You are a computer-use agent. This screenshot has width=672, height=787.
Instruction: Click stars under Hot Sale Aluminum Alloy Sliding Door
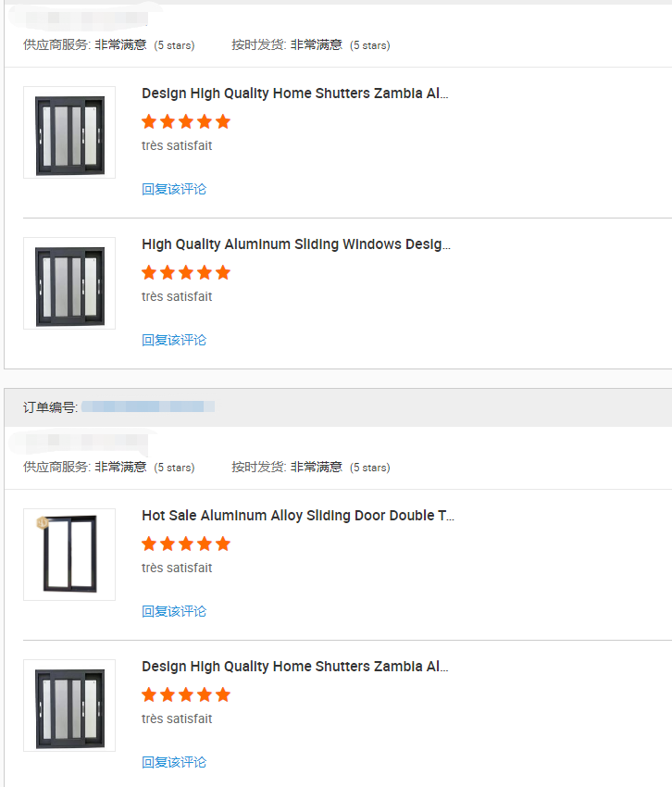185,543
